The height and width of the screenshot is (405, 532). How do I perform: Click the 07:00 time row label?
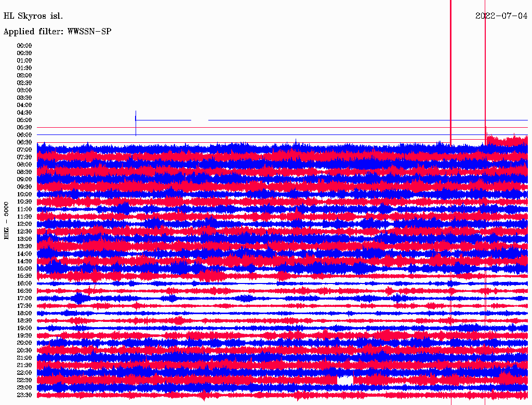tap(24, 150)
